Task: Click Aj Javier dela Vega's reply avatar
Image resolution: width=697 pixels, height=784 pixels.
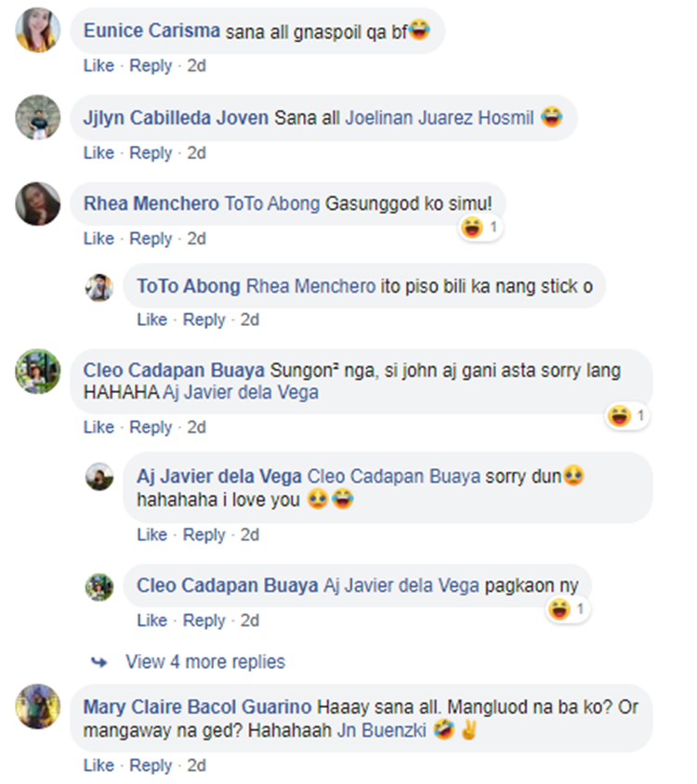Action: 99,477
